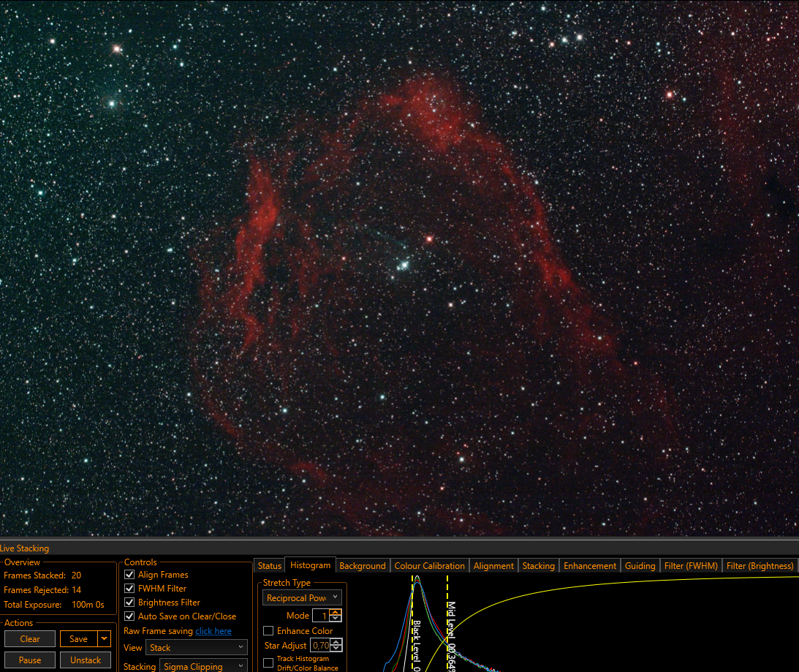Enable Track Histogram Drift/Color Balance checkbox
This screenshot has height=672, width=799.
click(268, 662)
